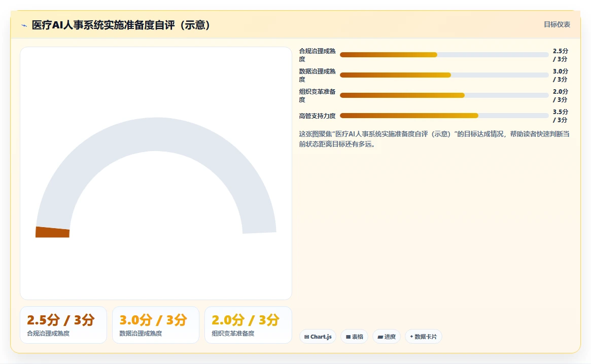Click the 表格 tag chip
The width and height of the screenshot is (591, 364).
(x=354, y=337)
